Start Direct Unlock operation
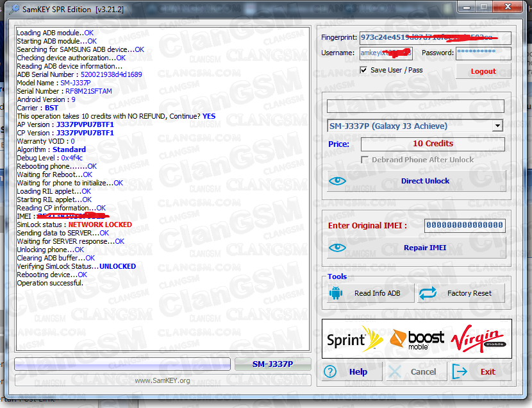This screenshot has height=408, width=532. coord(416,181)
